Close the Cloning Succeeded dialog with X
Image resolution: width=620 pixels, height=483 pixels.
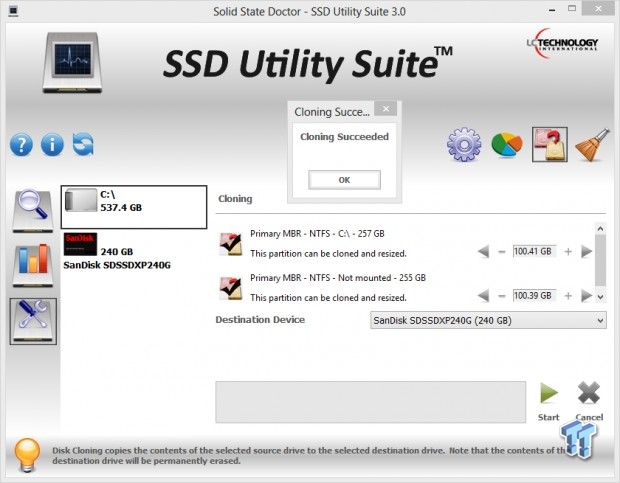click(386, 109)
